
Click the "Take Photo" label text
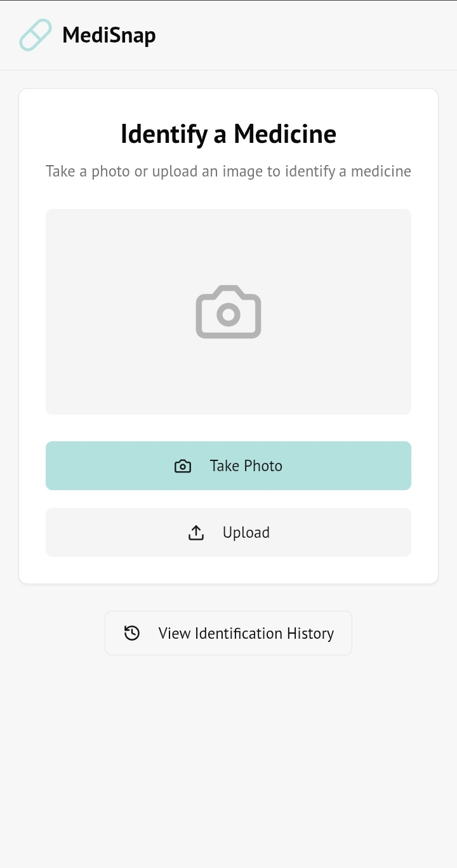(246, 466)
